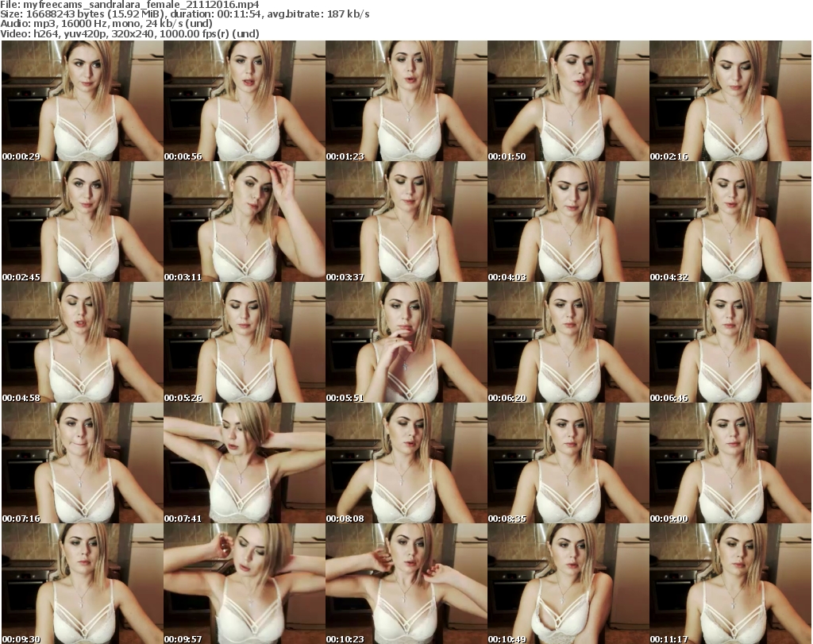Click the 'File:' name line in header
This screenshot has width=813, height=644.
[129, 5]
